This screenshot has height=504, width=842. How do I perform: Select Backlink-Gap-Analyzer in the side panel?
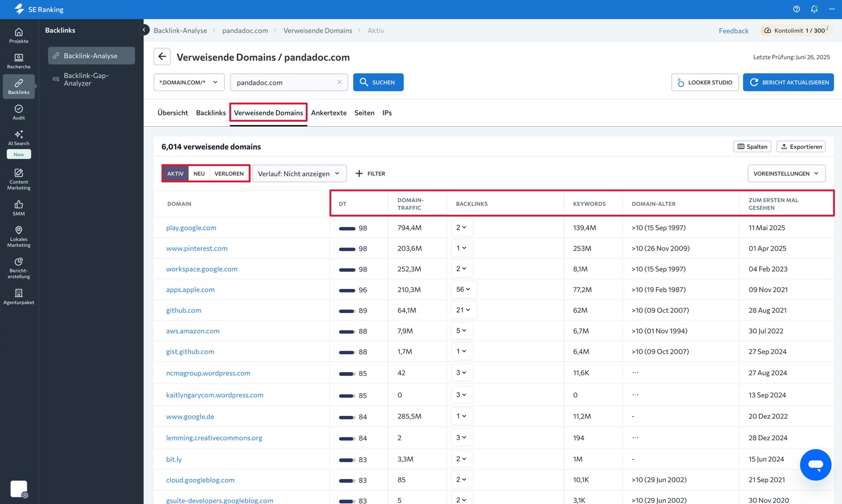(x=91, y=80)
